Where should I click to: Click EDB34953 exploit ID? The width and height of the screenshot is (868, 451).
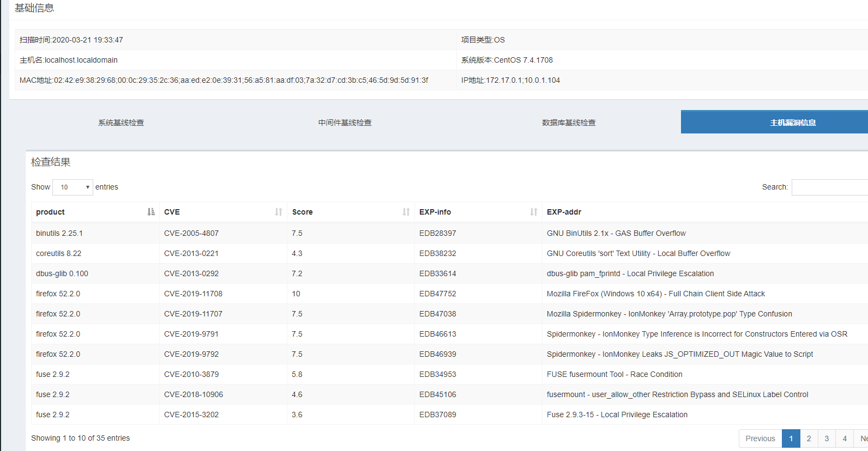click(x=438, y=374)
